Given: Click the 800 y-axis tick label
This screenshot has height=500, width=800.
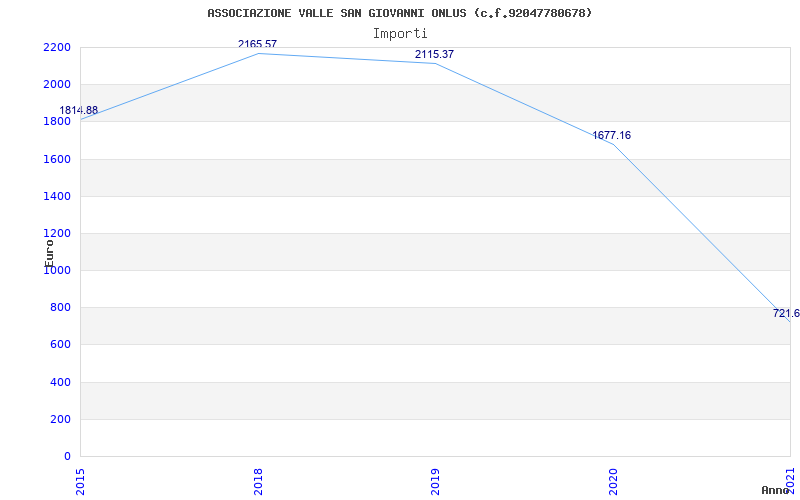Looking at the screenshot, I should point(61,308).
